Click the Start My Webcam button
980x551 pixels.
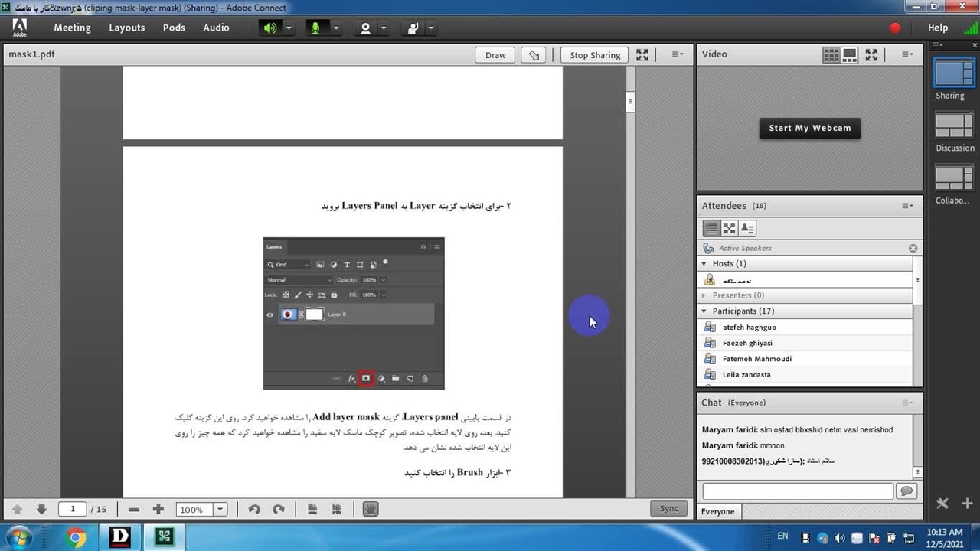[809, 128]
